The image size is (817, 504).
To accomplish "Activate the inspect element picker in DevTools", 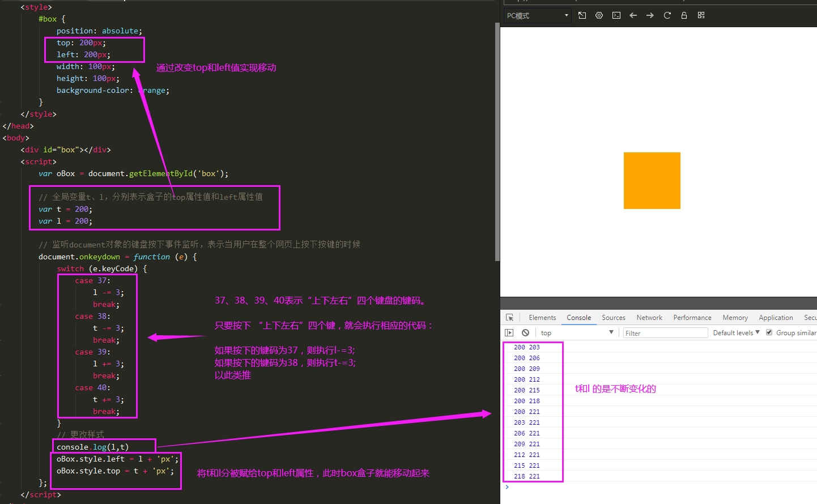I will tap(509, 318).
